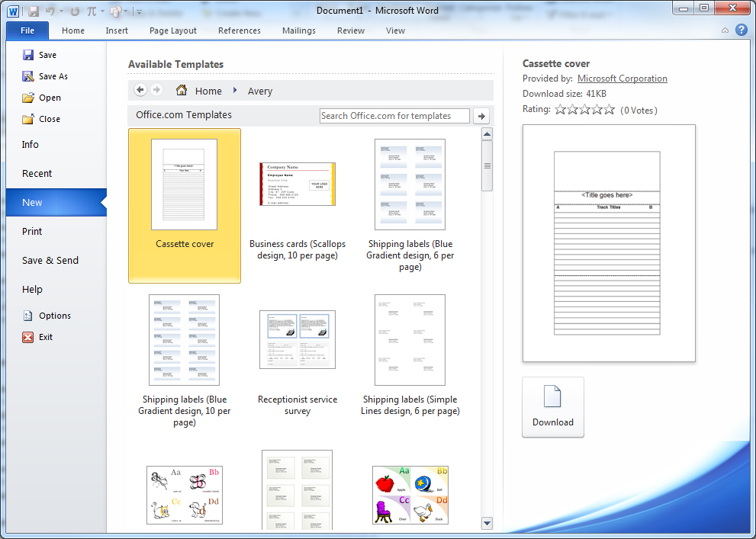
Task: Minimize the ribbon with the caret icon
Action: pos(725,30)
